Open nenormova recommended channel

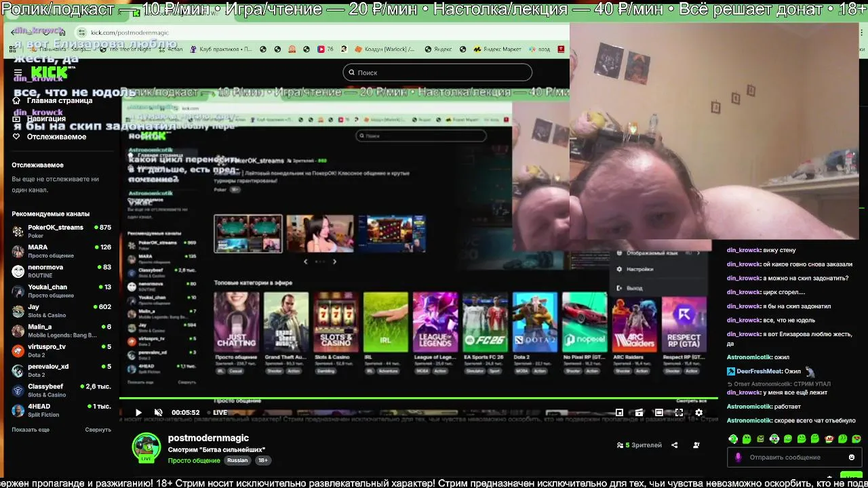pyautogui.click(x=61, y=271)
